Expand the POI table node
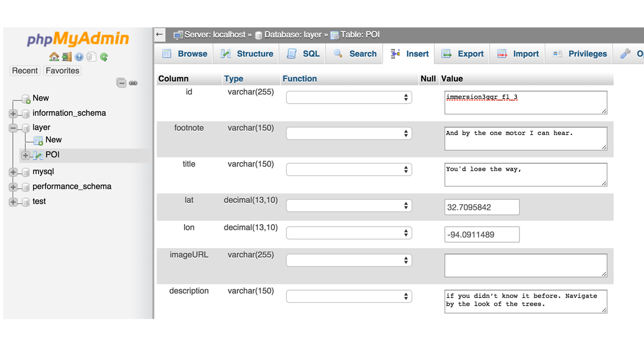 pyautogui.click(x=25, y=155)
